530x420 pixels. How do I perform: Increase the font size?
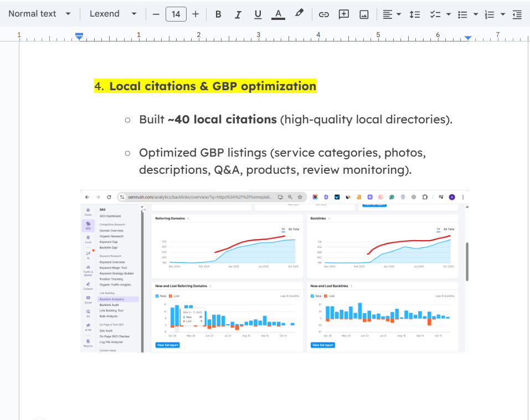tap(195, 14)
